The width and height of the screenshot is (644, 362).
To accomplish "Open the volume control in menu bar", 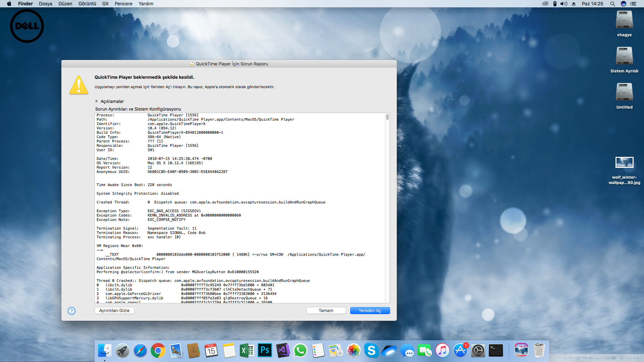I will click(564, 4).
